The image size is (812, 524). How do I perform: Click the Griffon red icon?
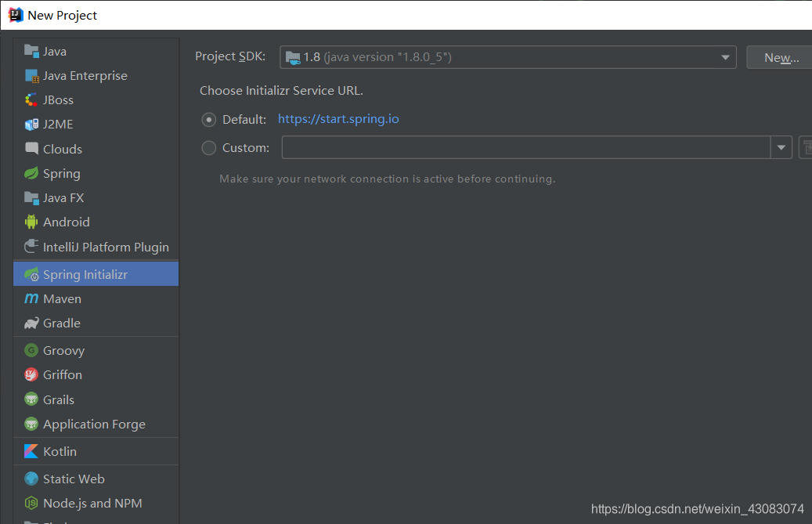[31, 374]
